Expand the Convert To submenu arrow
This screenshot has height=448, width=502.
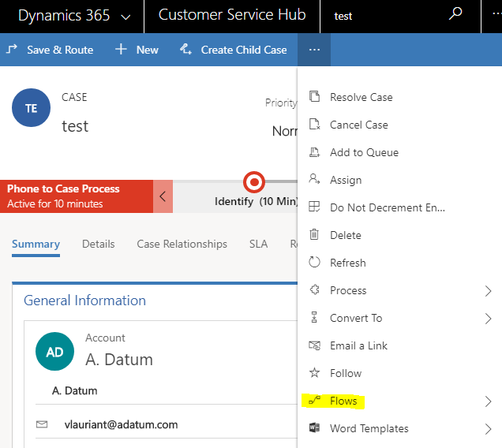[x=488, y=319]
